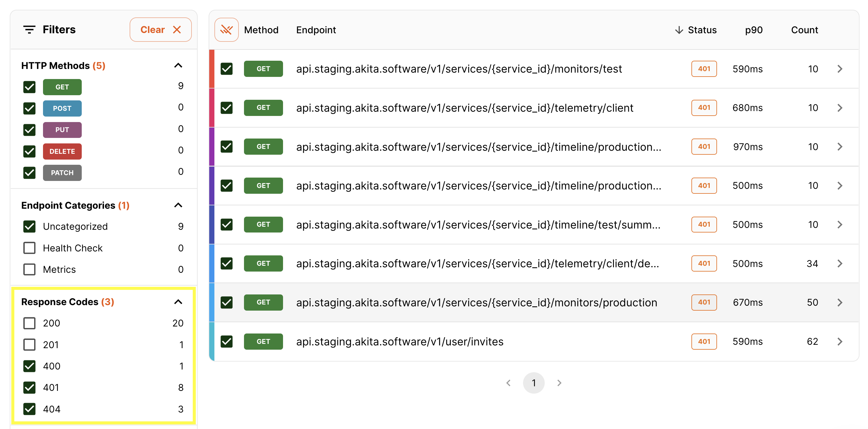Sort by the Count column header
868x429 pixels.
pos(804,30)
